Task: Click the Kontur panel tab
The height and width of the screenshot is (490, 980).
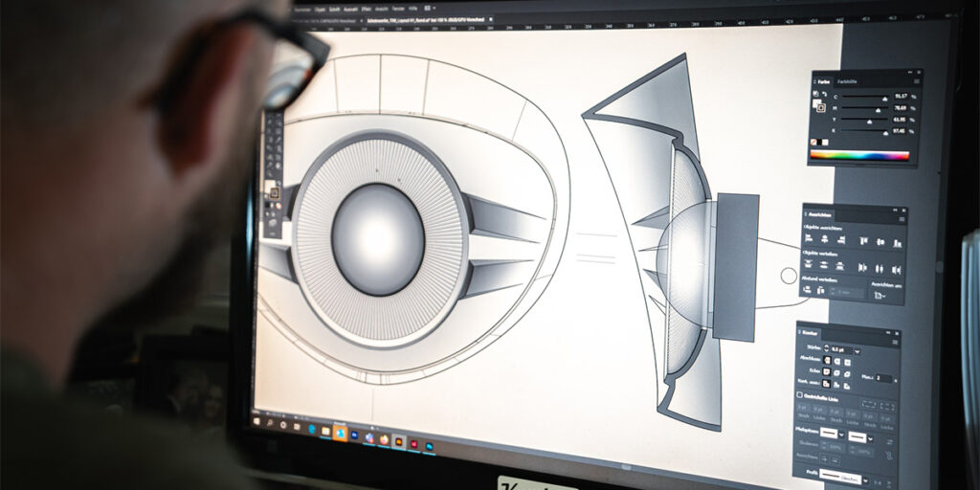Action: click(810, 333)
